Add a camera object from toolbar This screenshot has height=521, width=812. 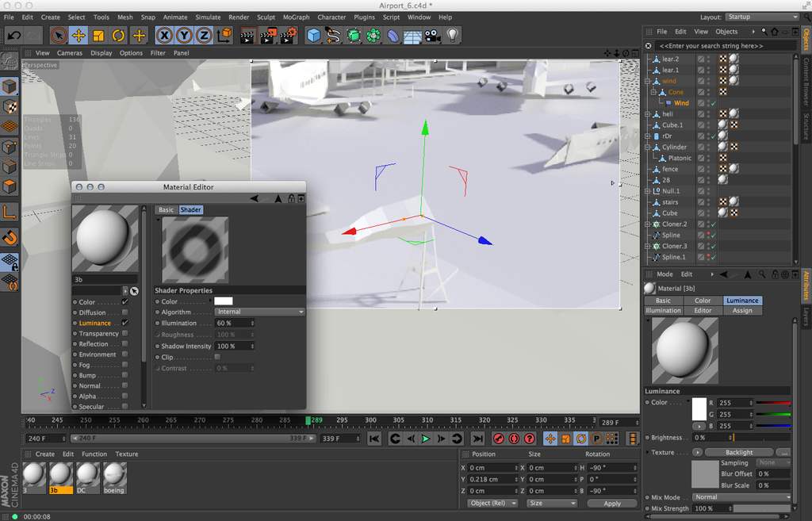pos(432,36)
